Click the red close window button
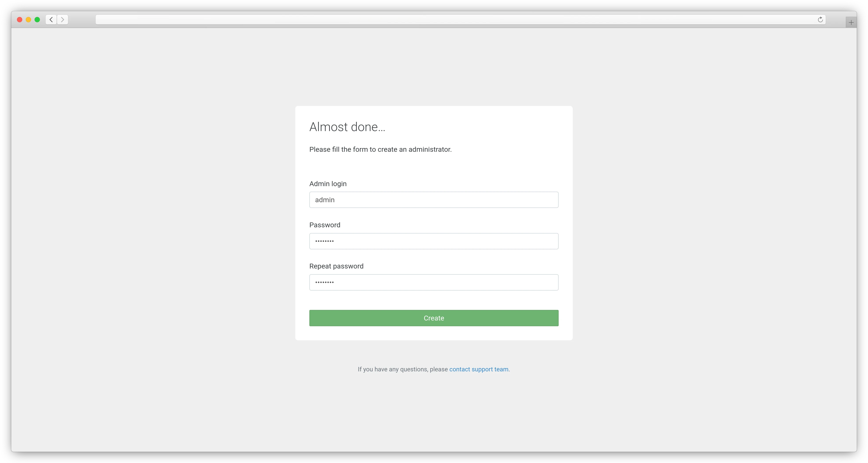The height and width of the screenshot is (463, 868). [x=20, y=20]
